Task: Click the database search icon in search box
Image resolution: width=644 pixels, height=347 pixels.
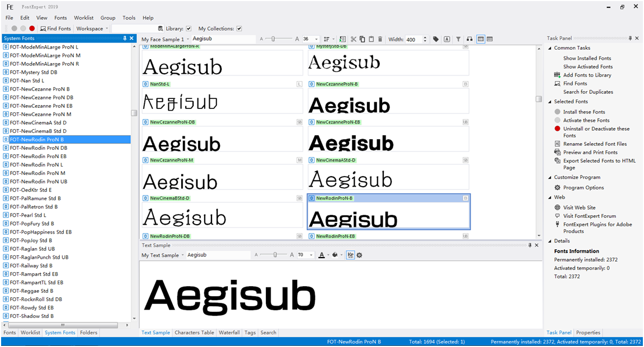Action: (161, 28)
